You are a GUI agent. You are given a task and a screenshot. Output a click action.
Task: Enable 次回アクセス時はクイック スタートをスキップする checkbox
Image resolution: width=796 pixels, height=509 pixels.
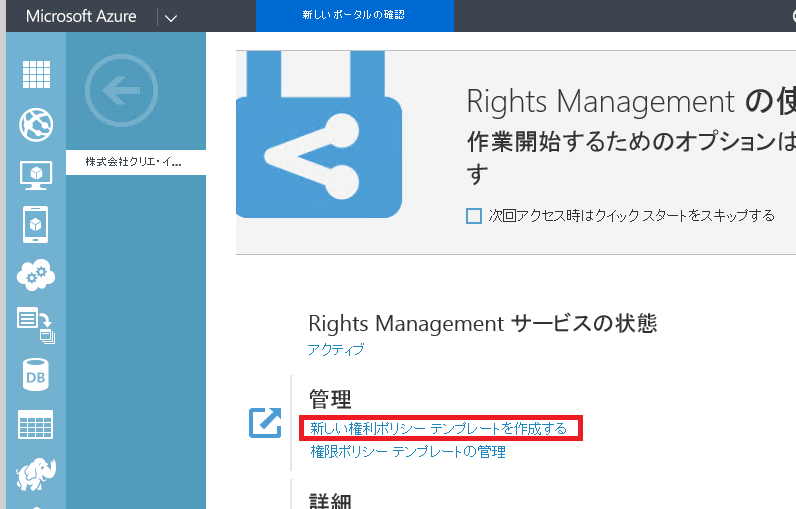474,216
